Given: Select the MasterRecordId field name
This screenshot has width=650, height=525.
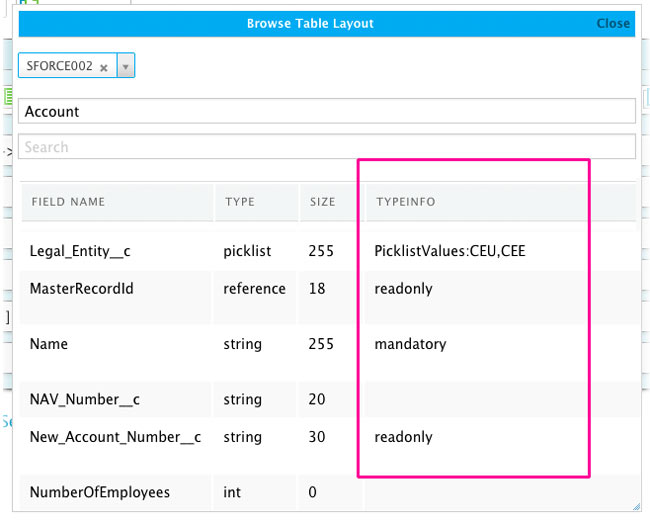Looking at the screenshot, I should (82, 289).
